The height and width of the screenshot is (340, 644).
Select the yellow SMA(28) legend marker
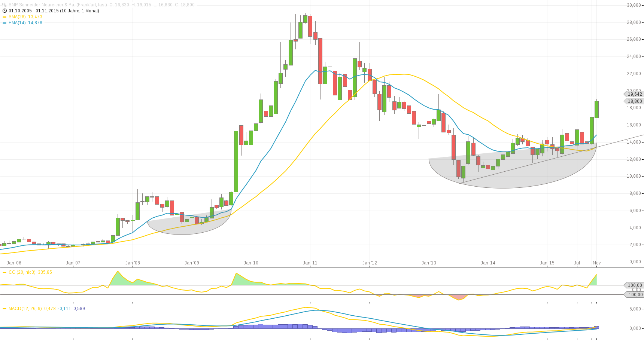[4, 16]
